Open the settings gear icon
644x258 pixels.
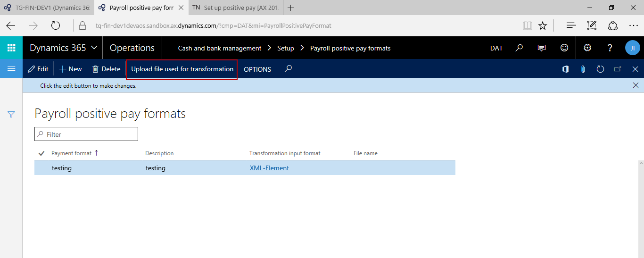coord(587,48)
